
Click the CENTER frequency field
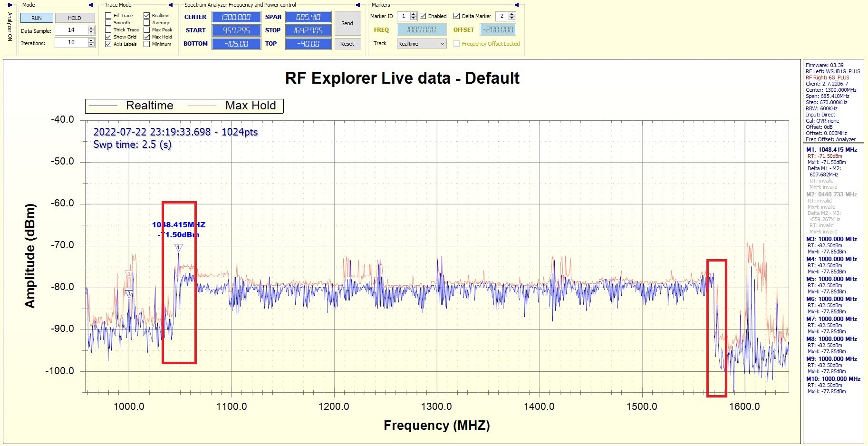click(x=236, y=17)
